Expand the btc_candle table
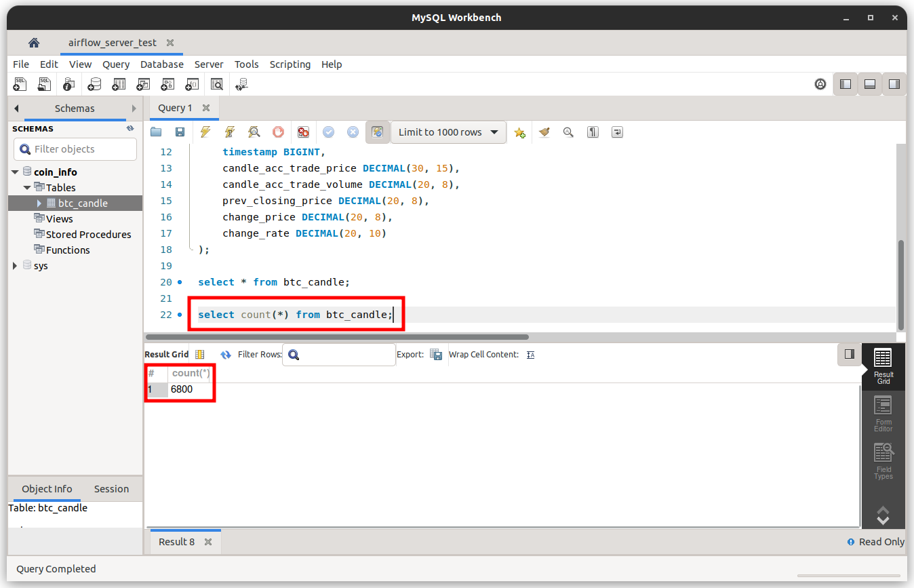The width and height of the screenshot is (914, 588). (39, 203)
